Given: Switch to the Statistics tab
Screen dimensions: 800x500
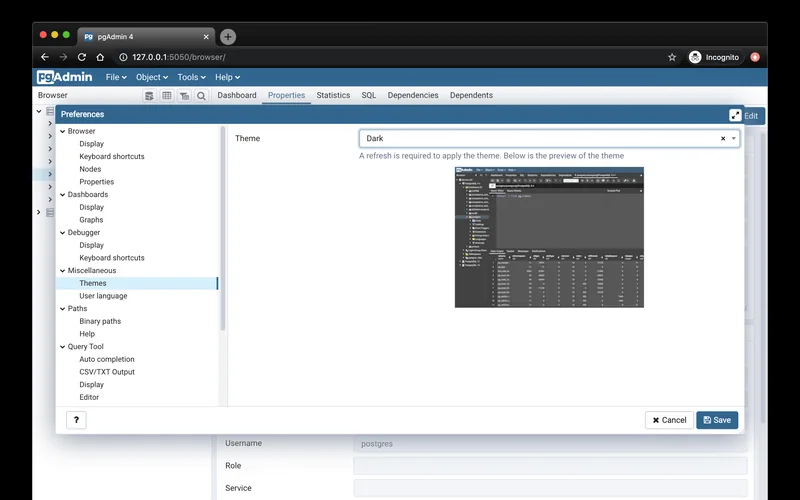Looking at the screenshot, I should pos(333,95).
